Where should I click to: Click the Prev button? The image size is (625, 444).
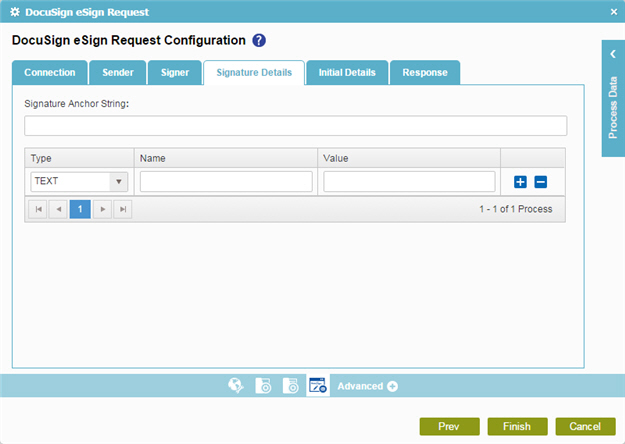pos(449,426)
